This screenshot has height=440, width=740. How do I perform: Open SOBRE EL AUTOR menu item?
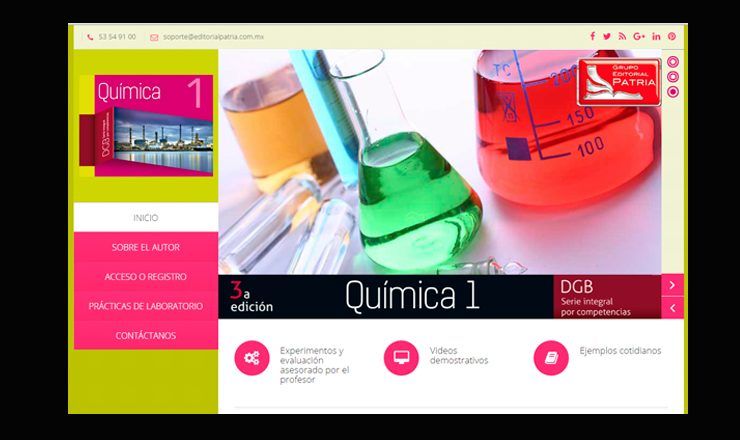point(146,247)
